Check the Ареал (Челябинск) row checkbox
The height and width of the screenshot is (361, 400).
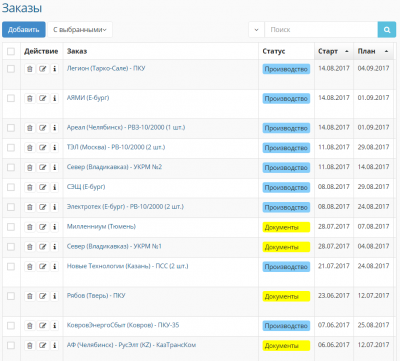(x=11, y=128)
